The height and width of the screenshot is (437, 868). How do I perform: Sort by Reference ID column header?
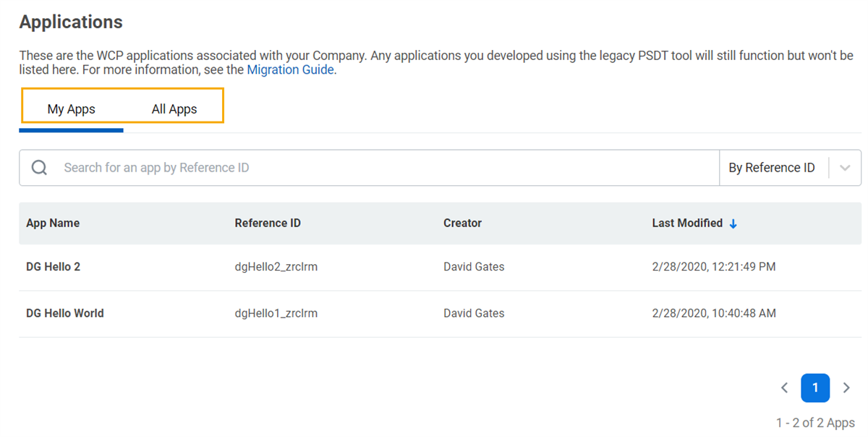pos(268,223)
